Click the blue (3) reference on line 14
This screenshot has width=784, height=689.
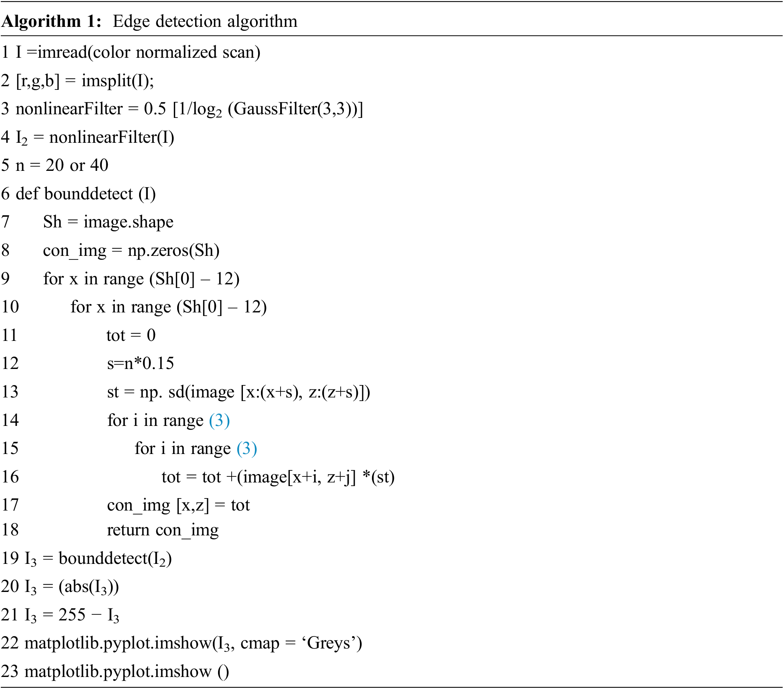tap(219, 420)
